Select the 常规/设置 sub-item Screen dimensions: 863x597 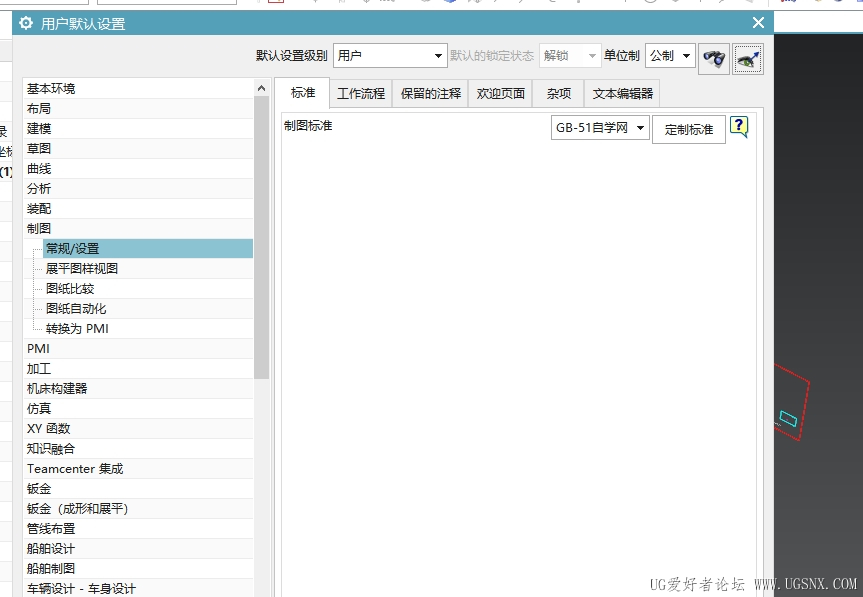[x=148, y=249]
